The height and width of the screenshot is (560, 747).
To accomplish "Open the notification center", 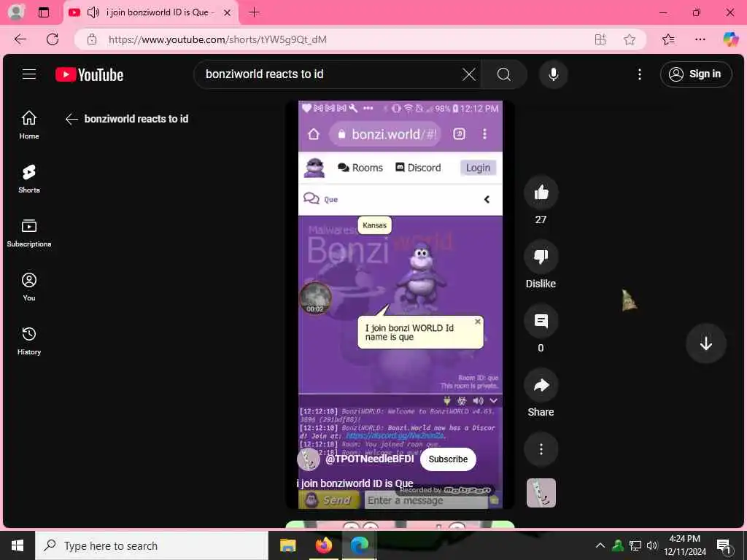I will pyautogui.click(x=723, y=545).
